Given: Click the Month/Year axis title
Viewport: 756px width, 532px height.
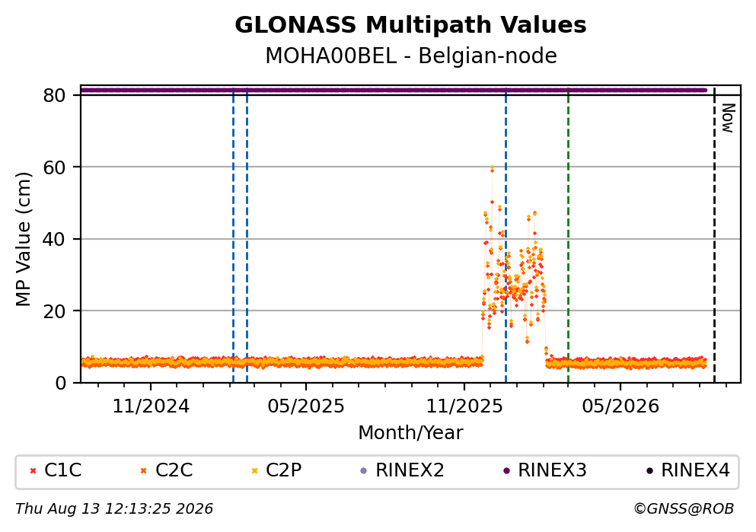Looking at the screenshot, I should tap(410, 433).
